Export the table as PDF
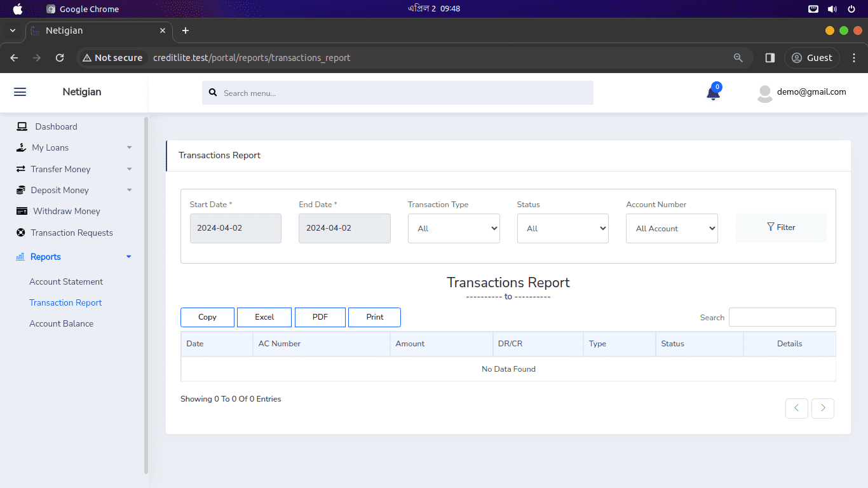The image size is (868, 488). 320,317
